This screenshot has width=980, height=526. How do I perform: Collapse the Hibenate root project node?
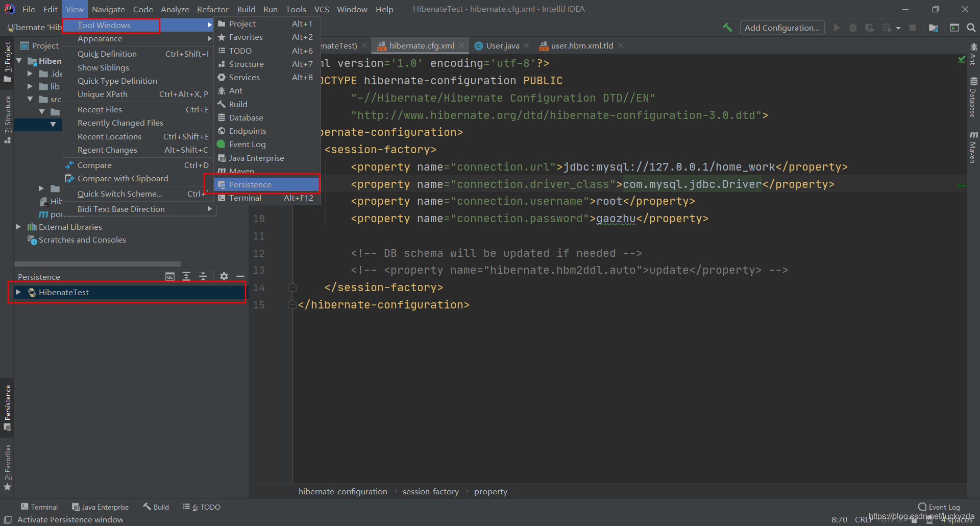click(x=19, y=61)
